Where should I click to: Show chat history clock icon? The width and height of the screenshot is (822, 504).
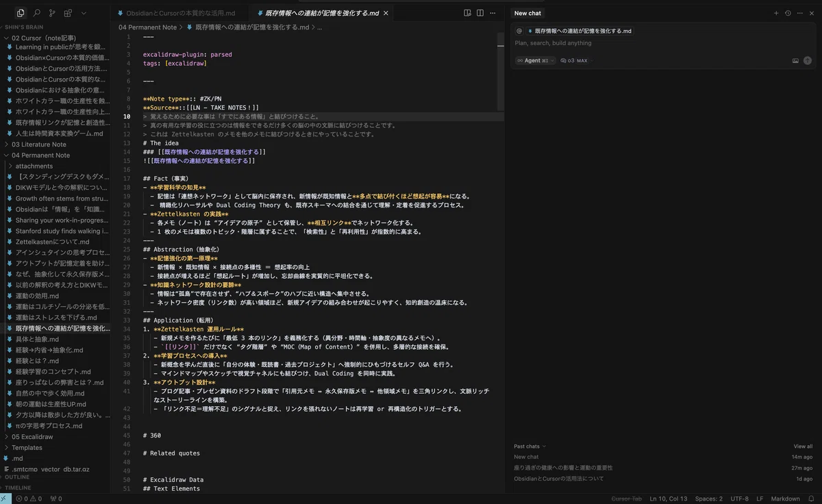click(x=788, y=13)
